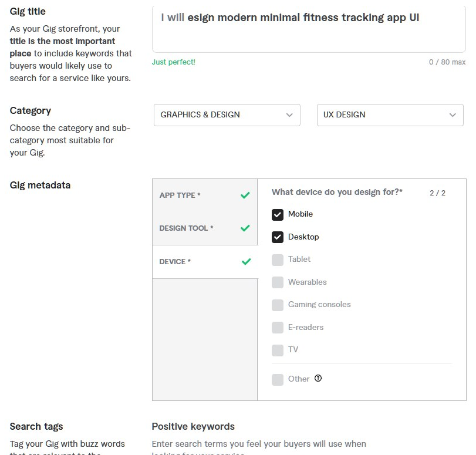This screenshot has height=455, width=476.
Task: Switch to the APP TYPE metadata tab
Action: (205, 196)
